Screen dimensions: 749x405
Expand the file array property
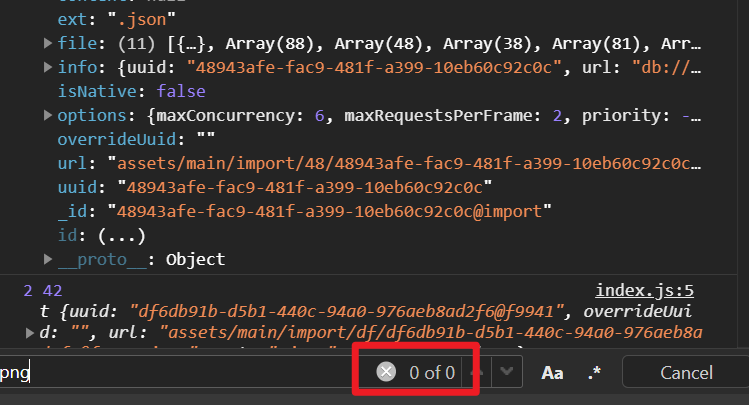(49, 43)
